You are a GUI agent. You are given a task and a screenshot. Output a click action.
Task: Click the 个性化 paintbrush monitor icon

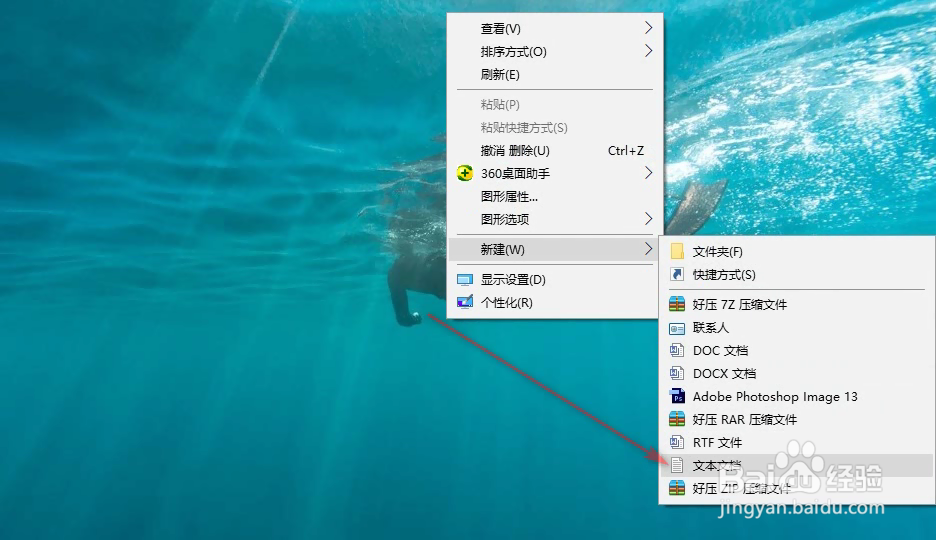pos(465,303)
